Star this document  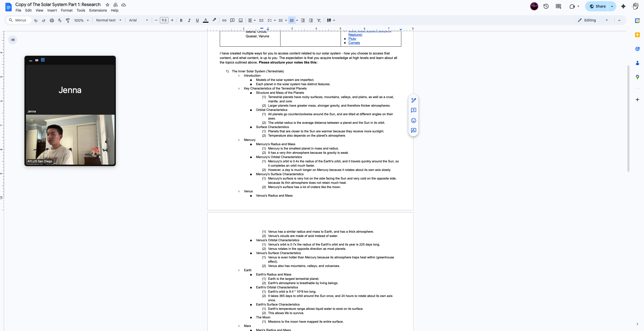(x=108, y=5)
